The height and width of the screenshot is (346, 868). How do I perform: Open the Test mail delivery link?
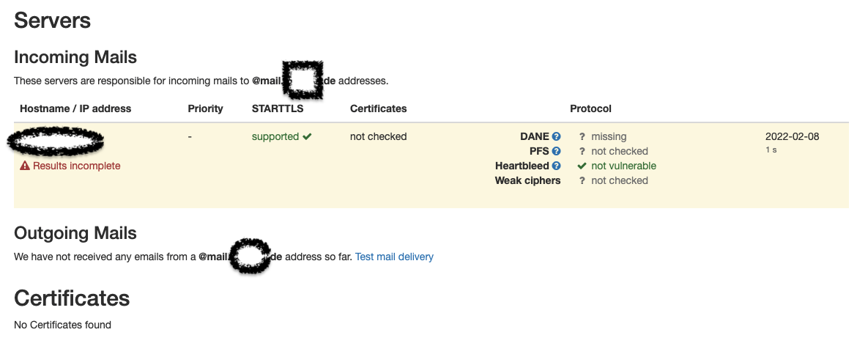(394, 257)
